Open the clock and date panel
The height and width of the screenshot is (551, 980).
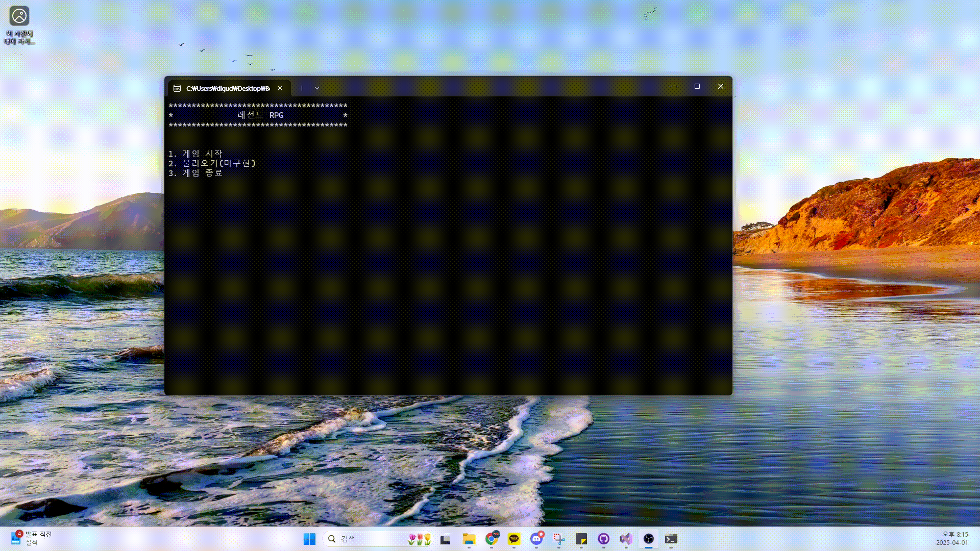pyautogui.click(x=951, y=538)
